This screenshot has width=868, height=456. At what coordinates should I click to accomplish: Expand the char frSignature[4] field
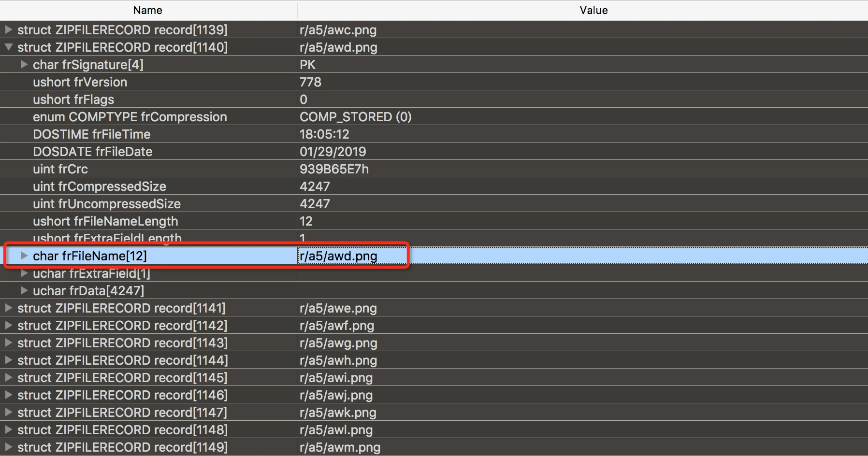[x=24, y=64]
